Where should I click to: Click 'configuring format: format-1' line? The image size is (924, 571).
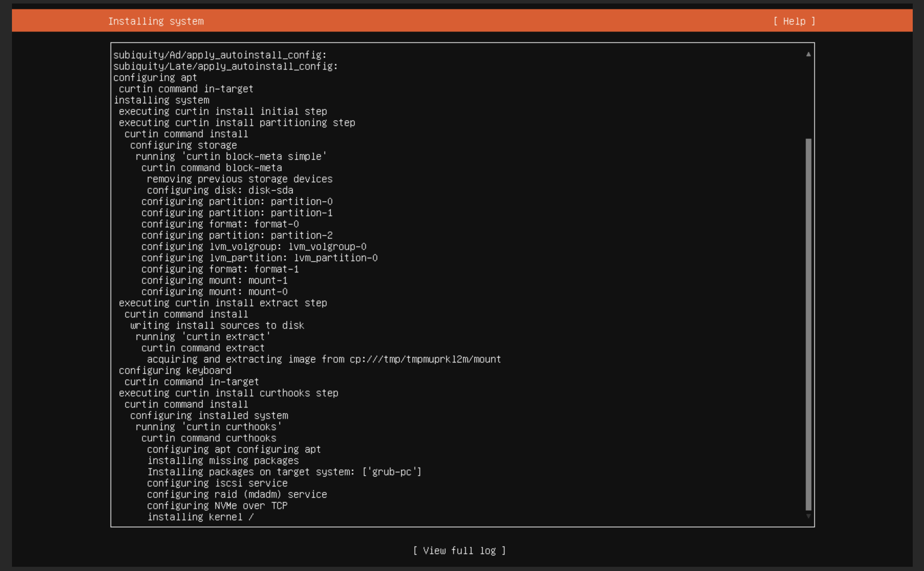220,269
